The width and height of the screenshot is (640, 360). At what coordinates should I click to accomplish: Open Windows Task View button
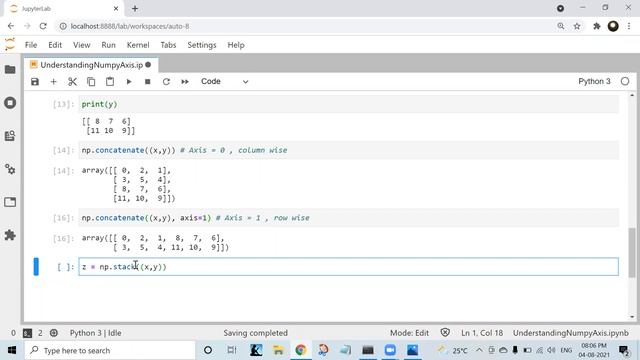(231, 350)
